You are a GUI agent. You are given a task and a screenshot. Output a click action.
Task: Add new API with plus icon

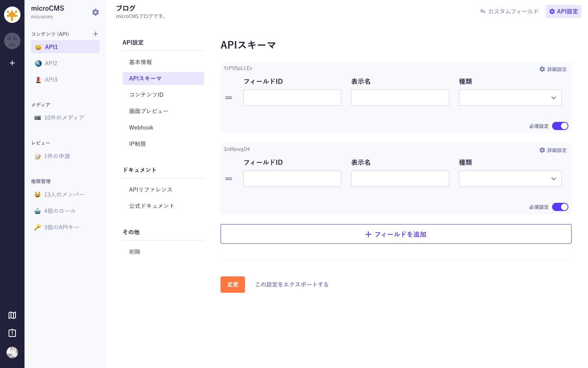pyautogui.click(x=96, y=34)
